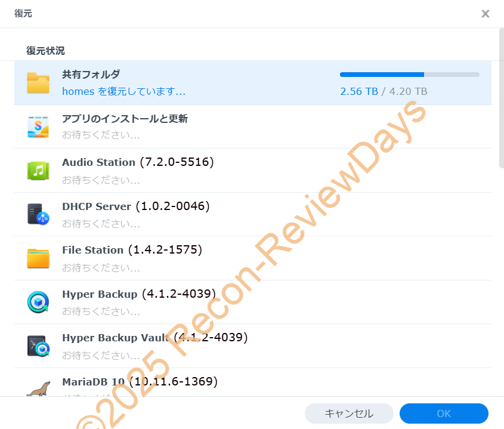Select the Audio Station (7.2.0-5516) entry
Viewport: 504px width, 429px height.
[138, 162]
